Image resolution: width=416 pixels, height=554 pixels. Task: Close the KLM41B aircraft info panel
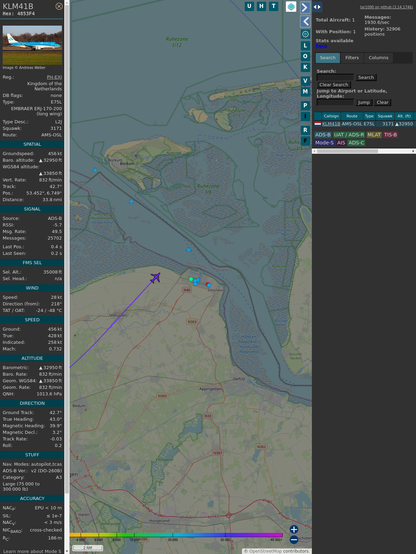pyautogui.click(x=59, y=6)
